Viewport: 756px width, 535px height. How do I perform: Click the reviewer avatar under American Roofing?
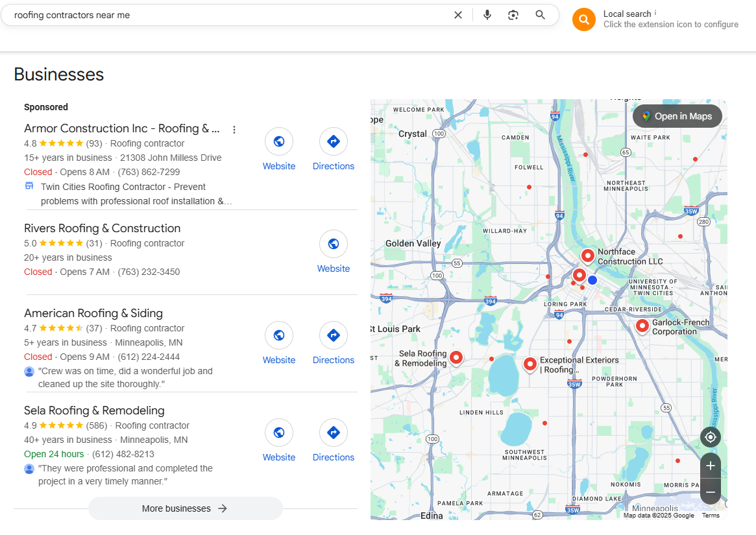29,372
